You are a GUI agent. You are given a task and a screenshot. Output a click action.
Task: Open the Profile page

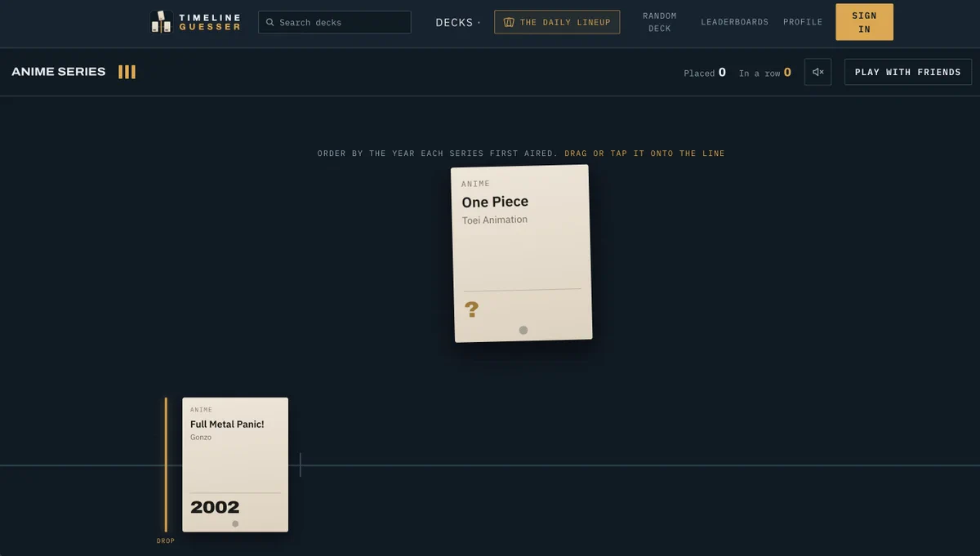click(803, 22)
